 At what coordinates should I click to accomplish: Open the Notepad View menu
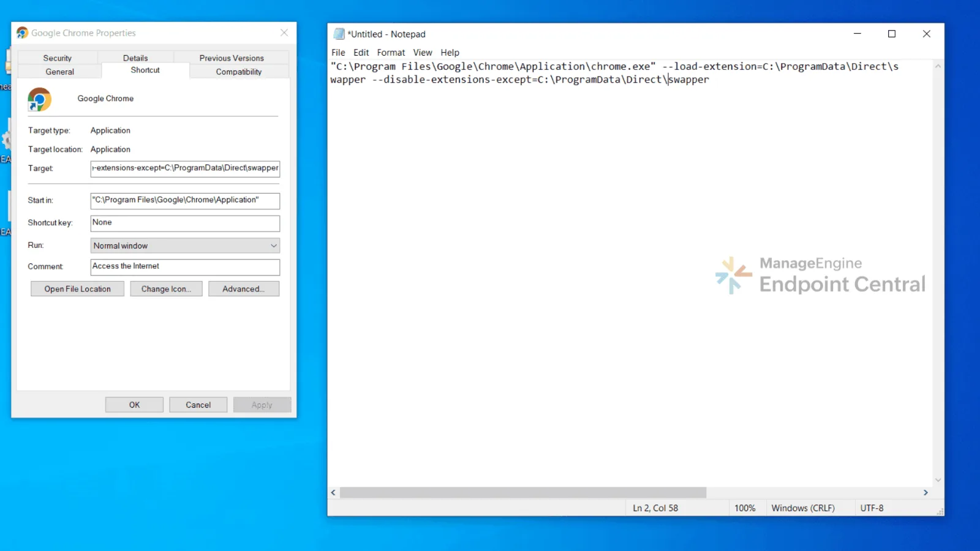pos(423,53)
